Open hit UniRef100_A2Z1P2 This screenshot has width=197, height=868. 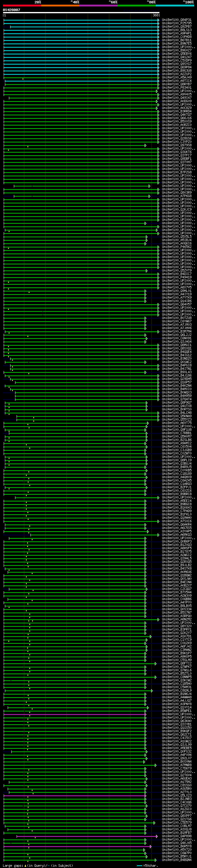[x=177, y=74]
